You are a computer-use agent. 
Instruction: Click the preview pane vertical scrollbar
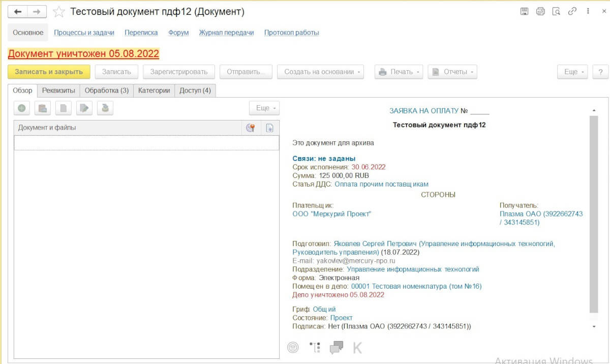pos(594,214)
